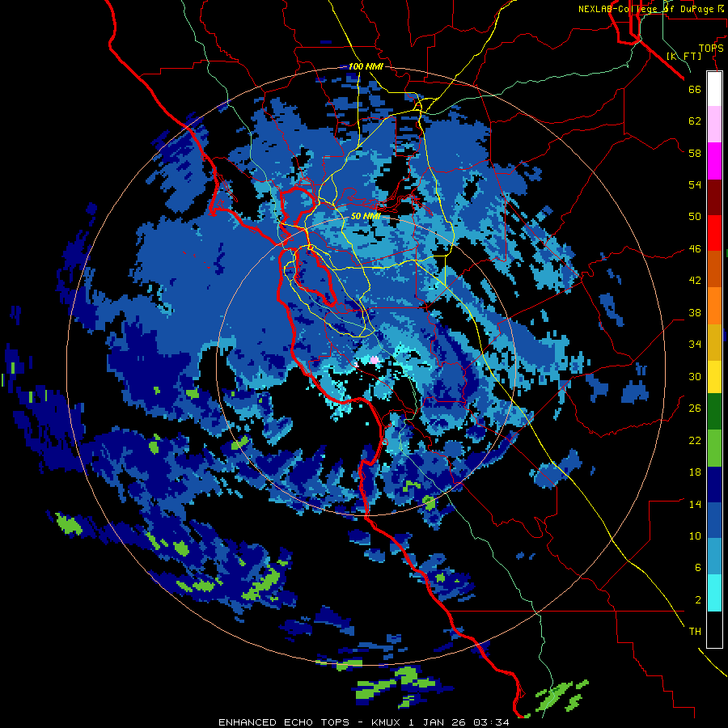
Task: Click the '34' legend value
Action: [695, 345]
